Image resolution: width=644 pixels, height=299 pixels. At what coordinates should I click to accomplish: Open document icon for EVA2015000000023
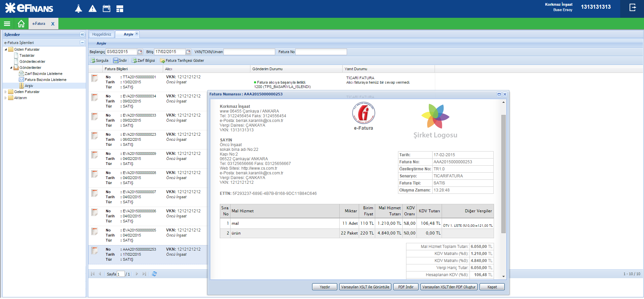[95, 136]
